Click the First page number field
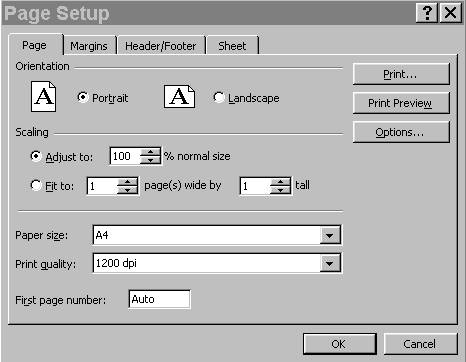The height and width of the screenshot is (362, 466). [x=159, y=299]
